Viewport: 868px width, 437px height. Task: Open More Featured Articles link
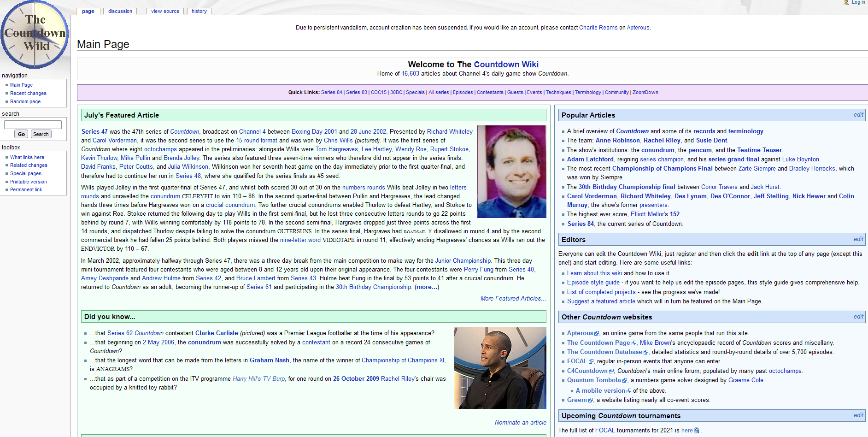[513, 299]
